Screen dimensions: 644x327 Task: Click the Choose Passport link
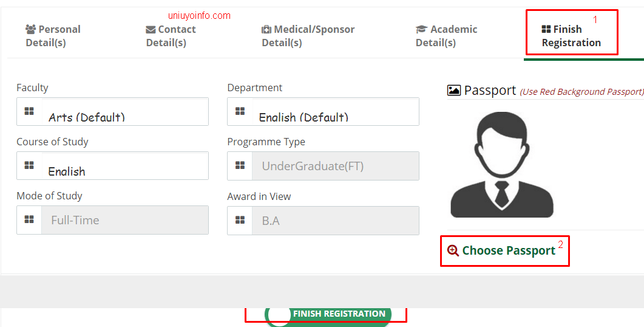pyautogui.click(x=509, y=250)
